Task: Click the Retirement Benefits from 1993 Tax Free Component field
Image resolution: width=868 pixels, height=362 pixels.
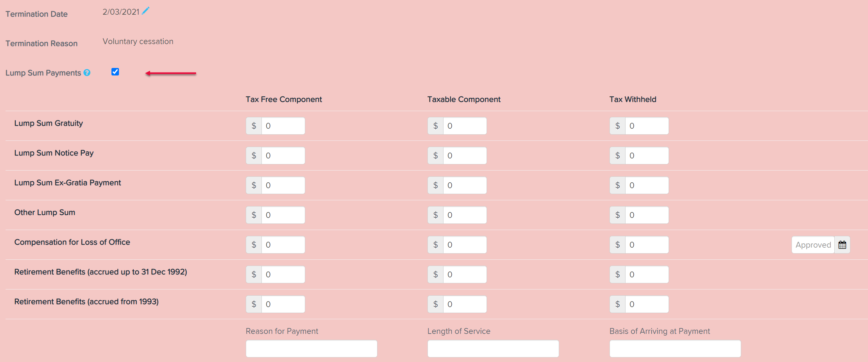Action: click(x=283, y=304)
